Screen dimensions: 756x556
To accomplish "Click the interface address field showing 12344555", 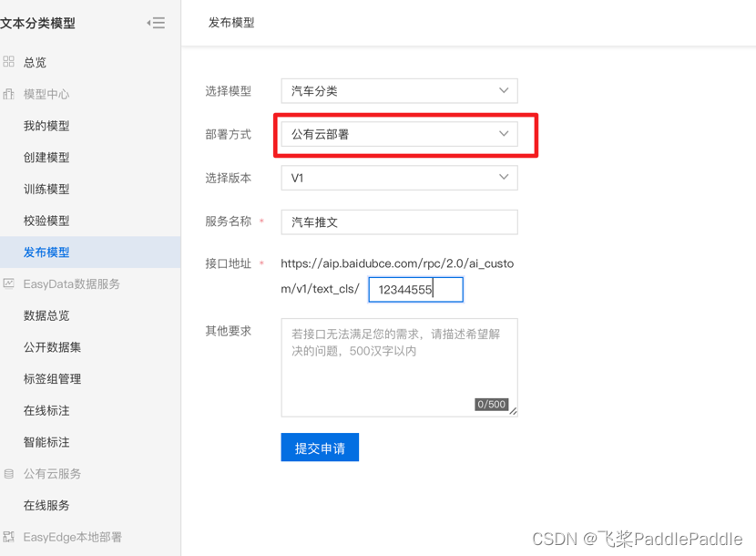I will point(415,289).
